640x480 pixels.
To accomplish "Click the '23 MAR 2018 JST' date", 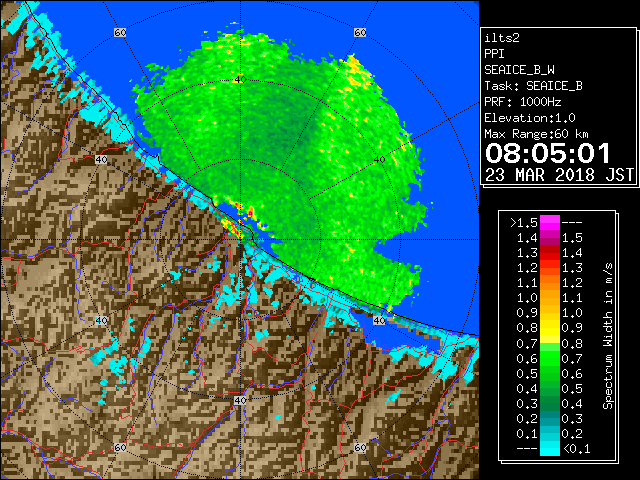I will [x=559, y=175].
